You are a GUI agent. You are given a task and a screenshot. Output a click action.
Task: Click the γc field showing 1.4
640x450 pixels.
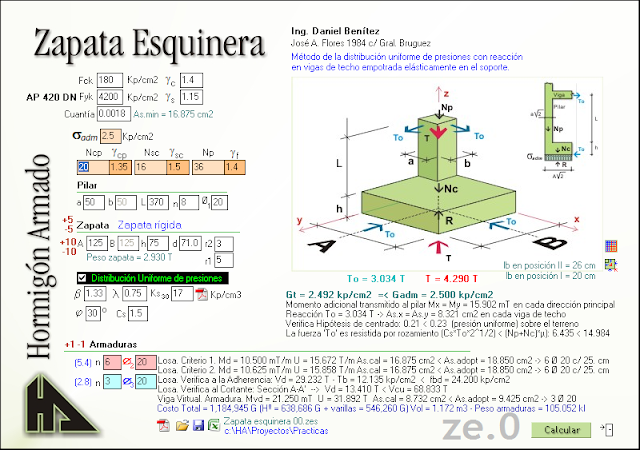(191, 80)
